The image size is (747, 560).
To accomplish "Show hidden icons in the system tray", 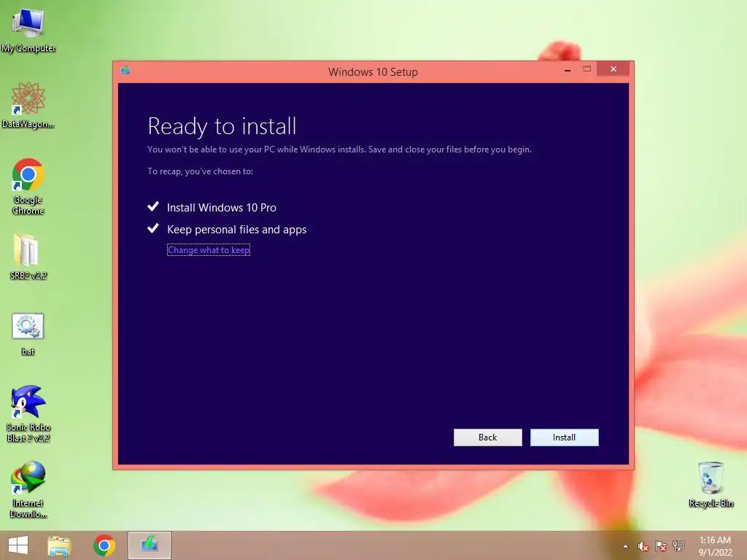I will tap(625, 546).
